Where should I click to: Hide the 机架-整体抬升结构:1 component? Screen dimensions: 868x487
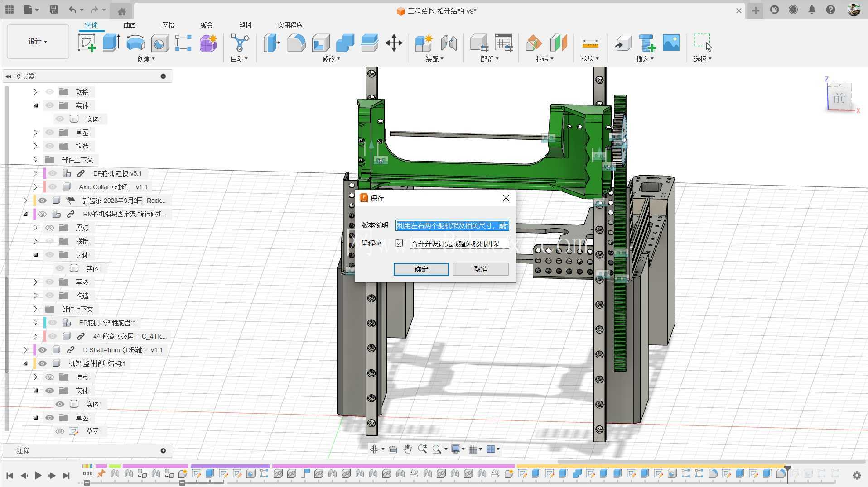(42, 363)
